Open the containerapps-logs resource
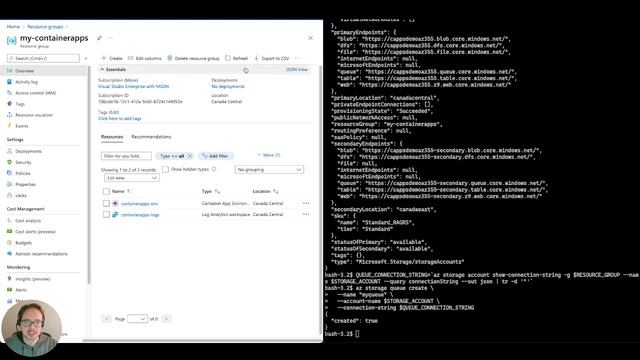Viewport: 640px width, 360px height. click(x=140, y=214)
